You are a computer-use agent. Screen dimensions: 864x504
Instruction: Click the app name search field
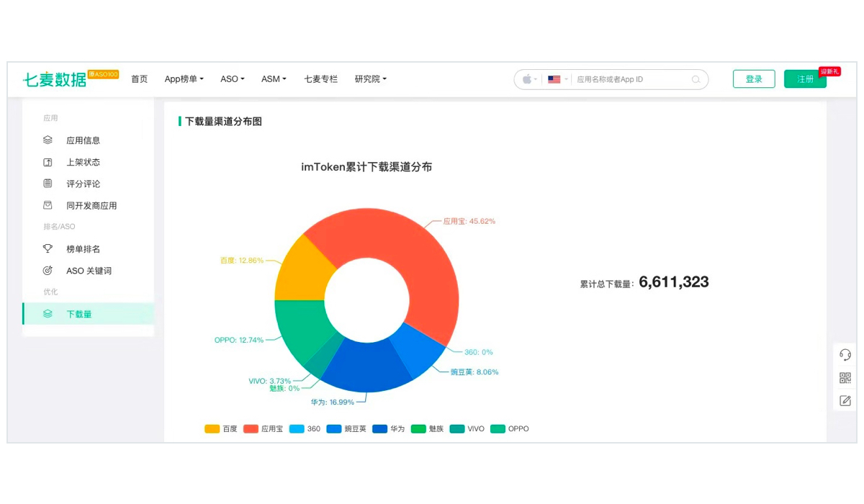tap(632, 79)
